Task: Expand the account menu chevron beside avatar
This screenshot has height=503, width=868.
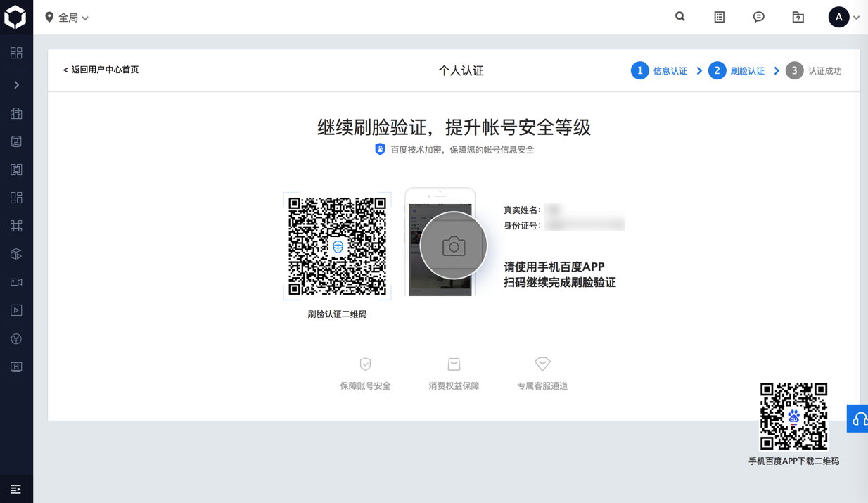Action: pos(856,18)
